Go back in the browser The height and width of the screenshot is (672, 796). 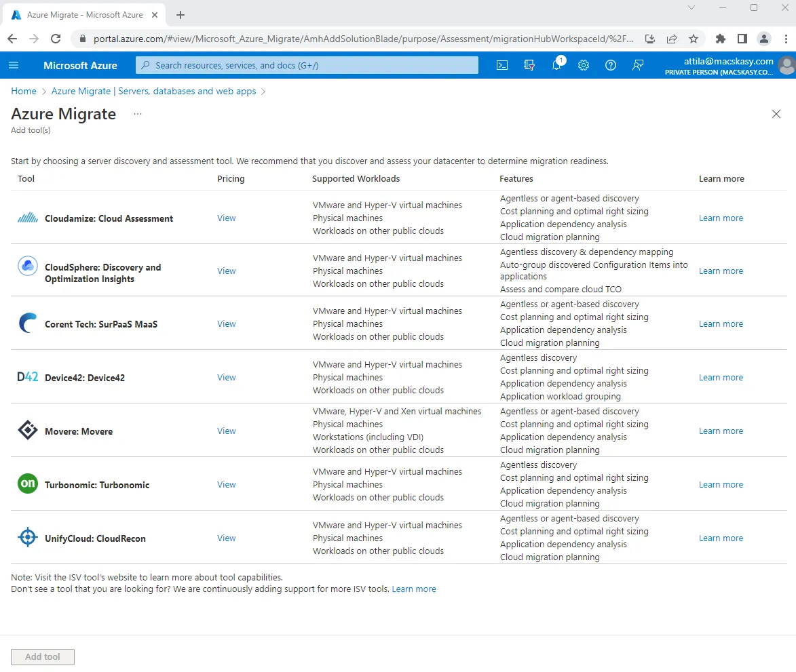13,39
